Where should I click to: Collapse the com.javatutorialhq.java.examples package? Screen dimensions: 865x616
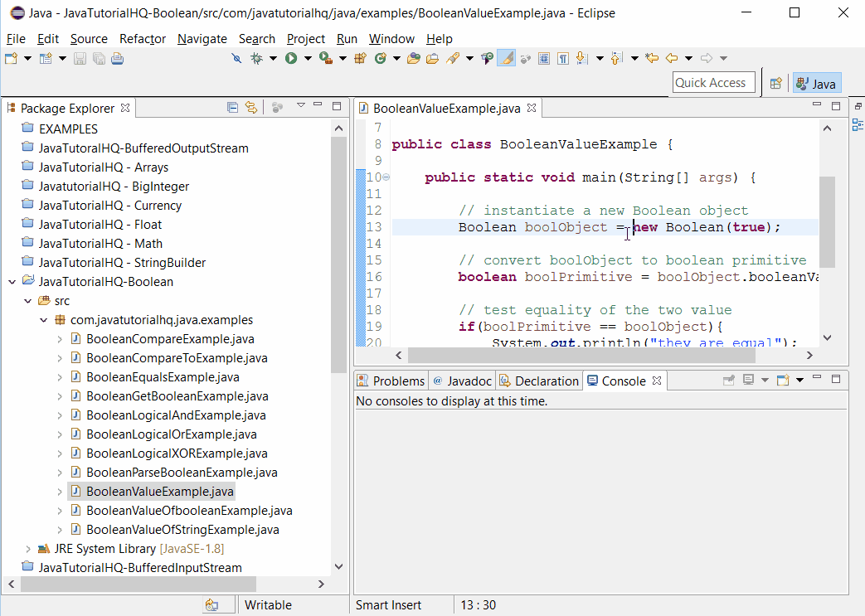tap(44, 319)
